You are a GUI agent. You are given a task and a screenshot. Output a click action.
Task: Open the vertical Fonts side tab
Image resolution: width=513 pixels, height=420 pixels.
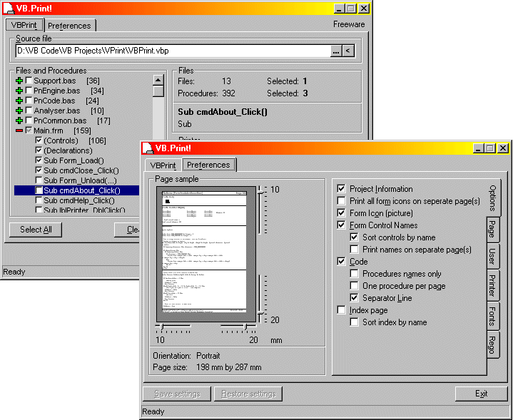(x=493, y=316)
